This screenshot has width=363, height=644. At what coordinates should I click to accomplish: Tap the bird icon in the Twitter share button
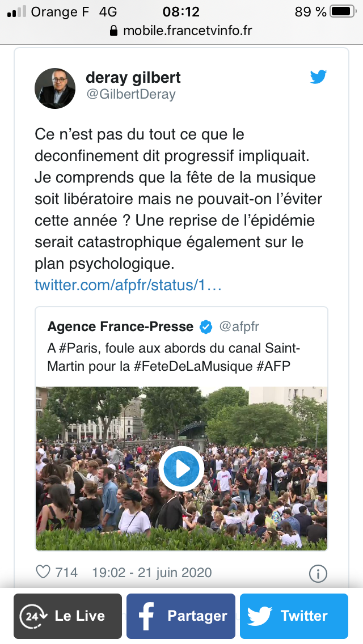coord(259,616)
